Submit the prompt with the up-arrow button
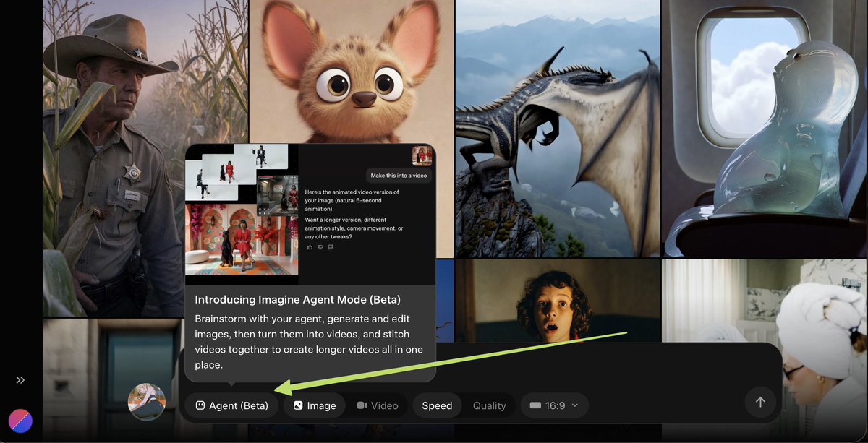 point(760,403)
